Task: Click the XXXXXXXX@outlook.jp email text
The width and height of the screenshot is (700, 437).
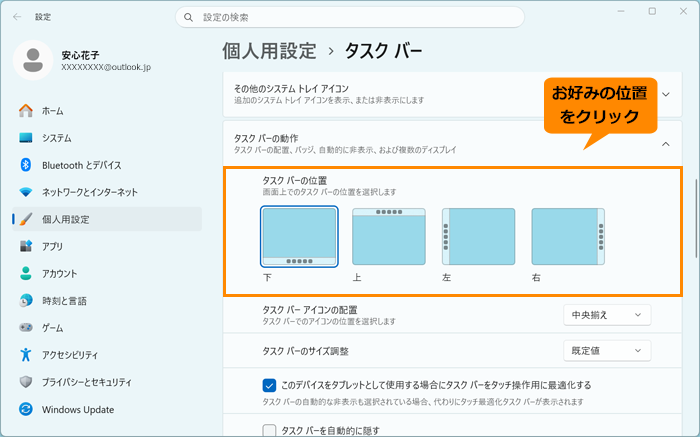Action: pos(106,67)
